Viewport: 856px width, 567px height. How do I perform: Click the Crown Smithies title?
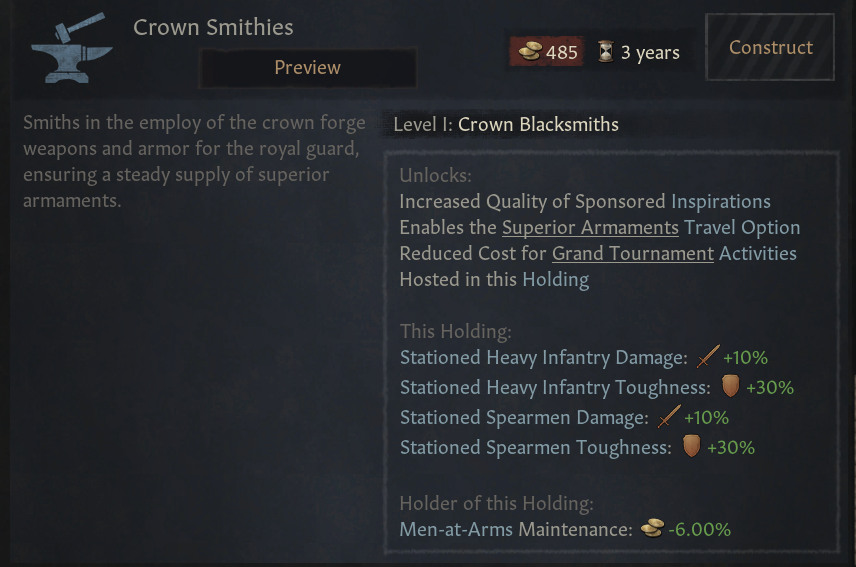coord(213,27)
